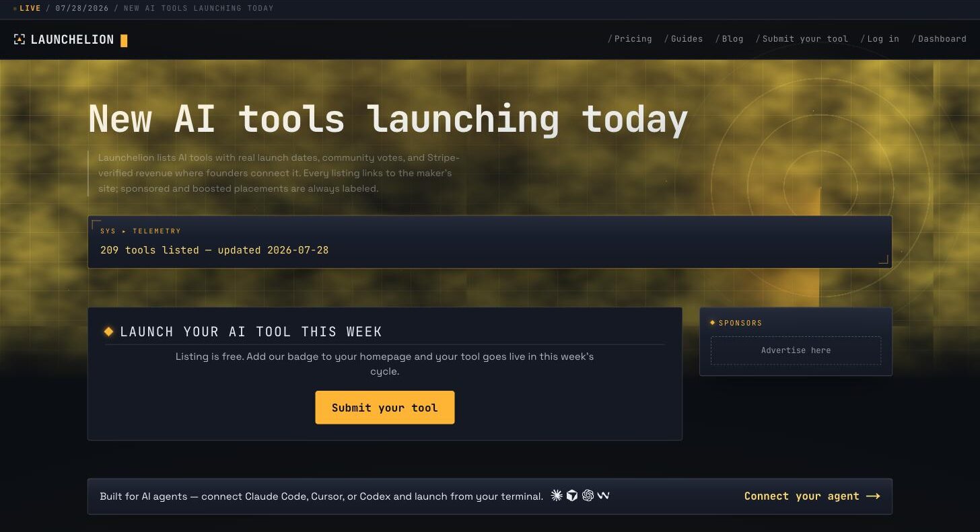This screenshot has width=980, height=532.
Task: Click the Claude starburst icon
Action: (x=557, y=496)
